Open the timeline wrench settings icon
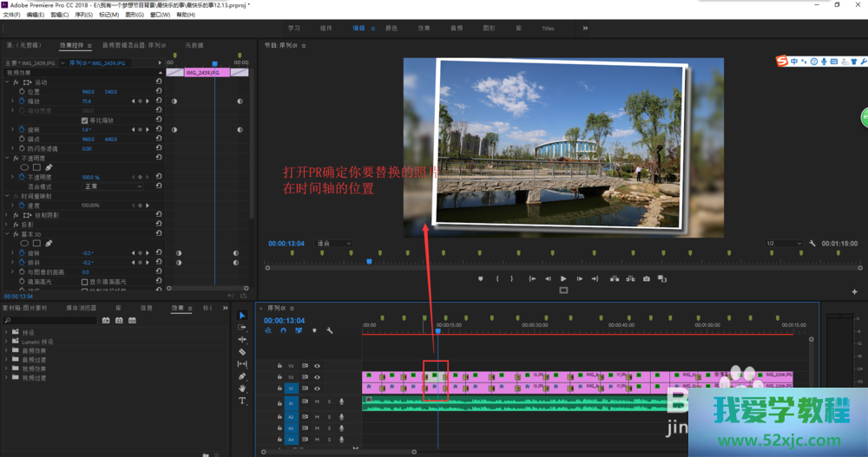 pos(330,330)
